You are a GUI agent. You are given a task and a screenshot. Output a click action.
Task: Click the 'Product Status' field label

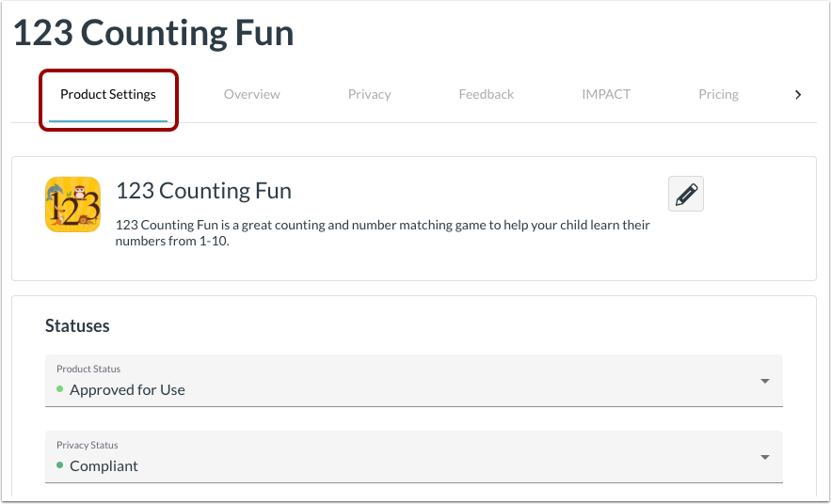[x=88, y=369]
